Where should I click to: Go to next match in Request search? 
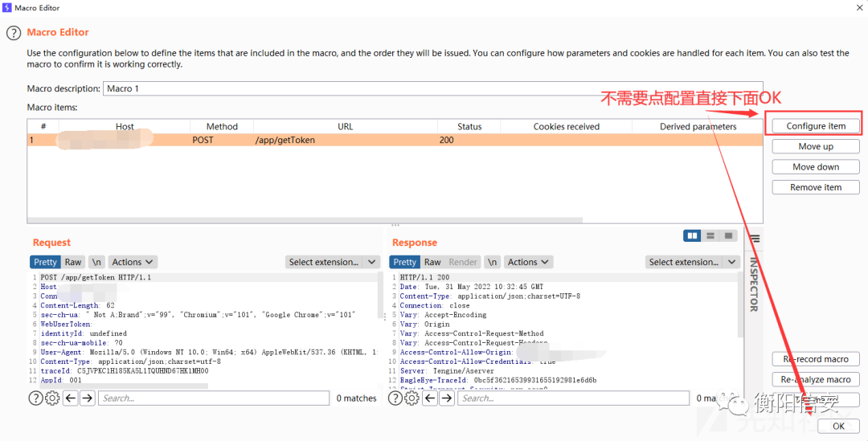[x=88, y=398]
